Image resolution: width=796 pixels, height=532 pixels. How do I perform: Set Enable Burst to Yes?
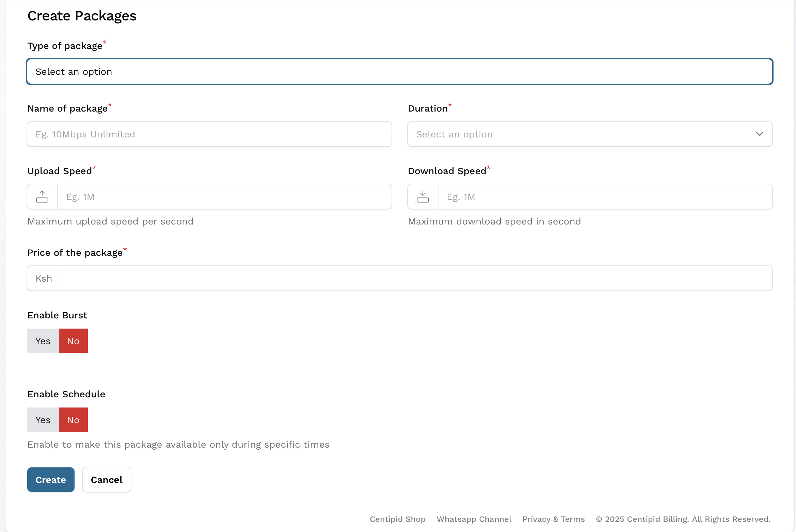(43, 341)
